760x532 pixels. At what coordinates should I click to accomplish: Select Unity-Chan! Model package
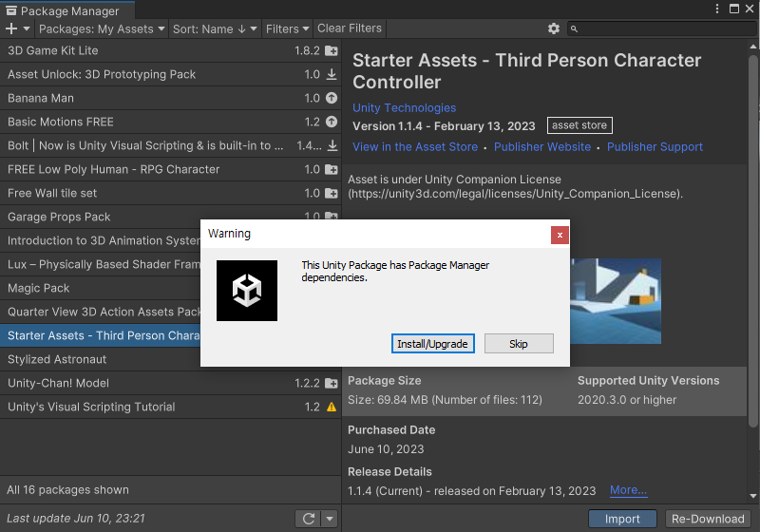point(170,383)
